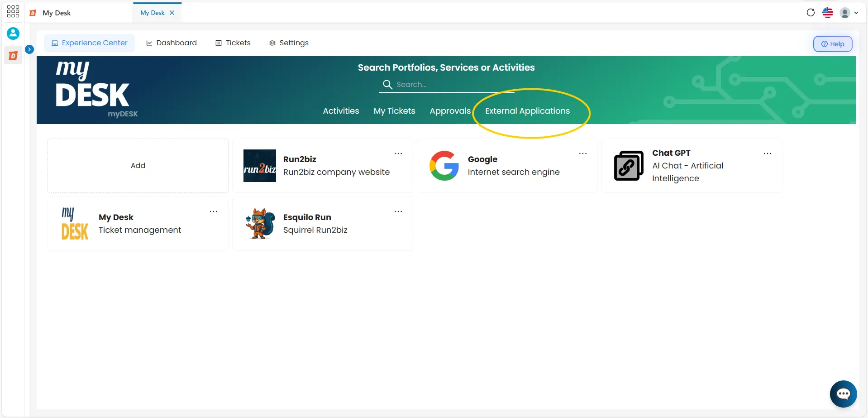Viewport: 868px width, 418px height.
Task: Go to the Dashboard menu item
Action: (171, 43)
